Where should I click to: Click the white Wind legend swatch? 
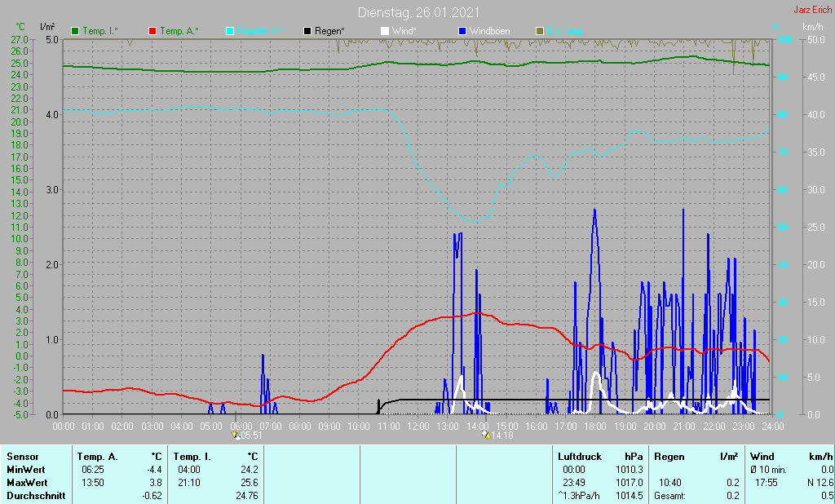point(385,31)
